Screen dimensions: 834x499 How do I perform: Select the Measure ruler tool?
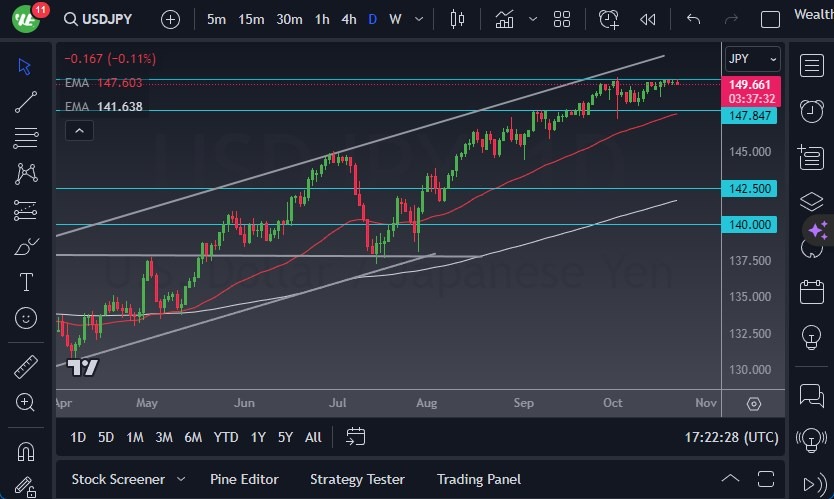coord(26,366)
